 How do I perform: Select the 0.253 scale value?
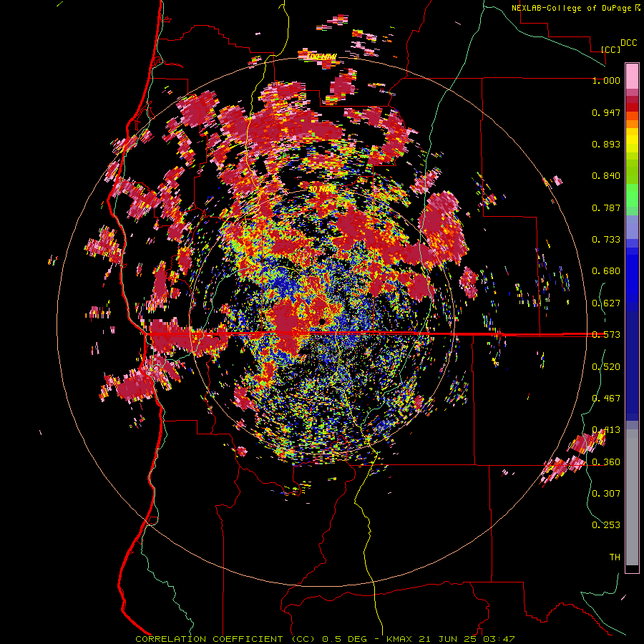pyautogui.click(x=606, y=525)
